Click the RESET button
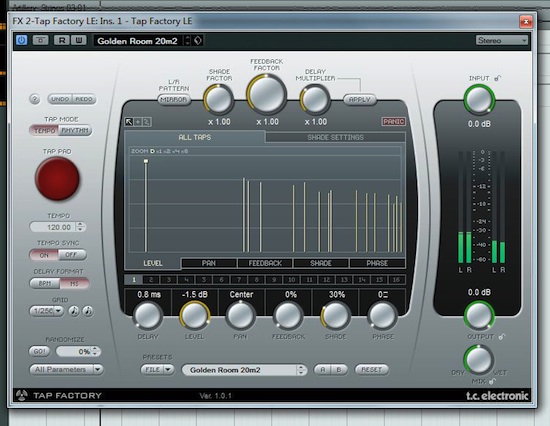This screenshot has width=550, height=426. point(371,370)
